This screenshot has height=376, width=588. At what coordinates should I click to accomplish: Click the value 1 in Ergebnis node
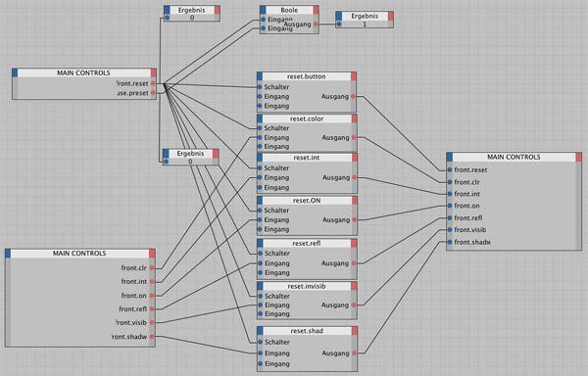[365, 23]
